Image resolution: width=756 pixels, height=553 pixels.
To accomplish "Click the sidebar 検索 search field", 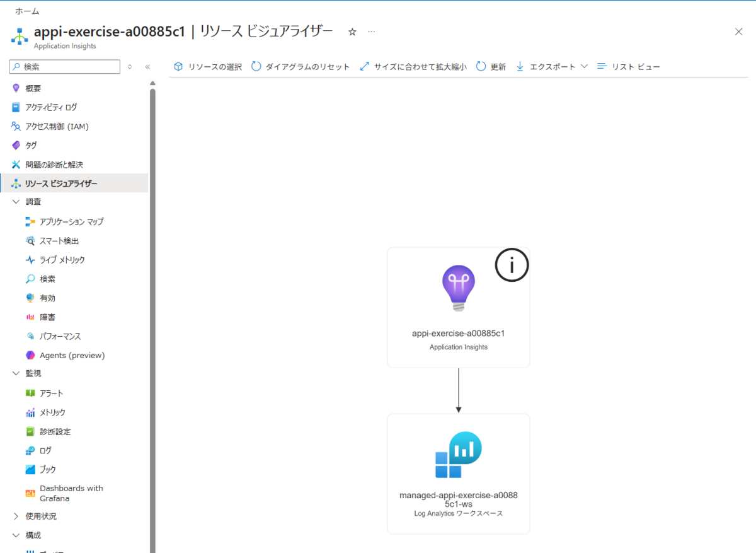I will click(x=64, y=66).
